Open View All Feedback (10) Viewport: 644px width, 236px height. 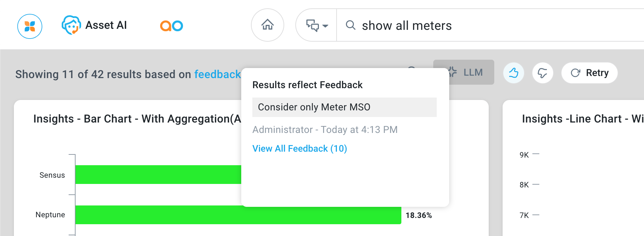tap(299, 149)
